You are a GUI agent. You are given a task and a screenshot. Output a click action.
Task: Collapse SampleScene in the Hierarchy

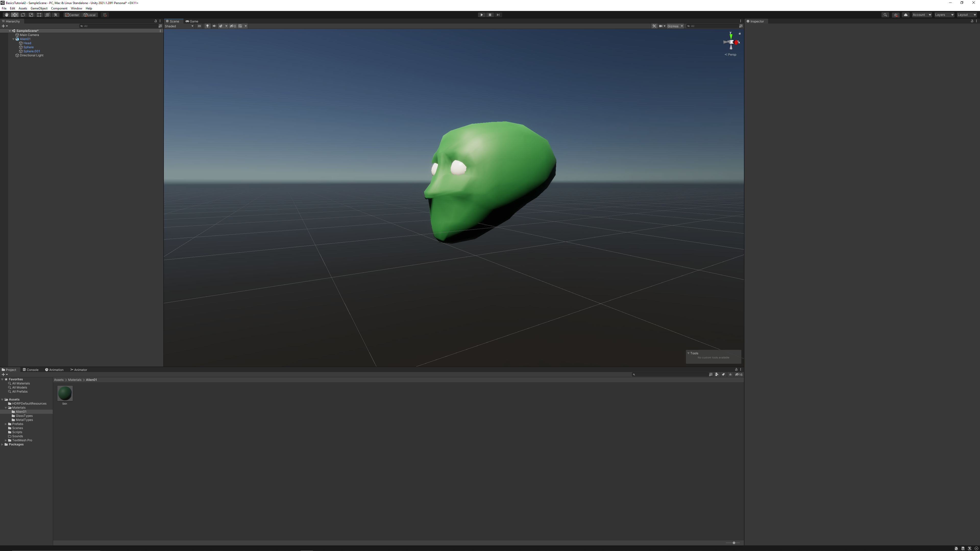(9, 31)
